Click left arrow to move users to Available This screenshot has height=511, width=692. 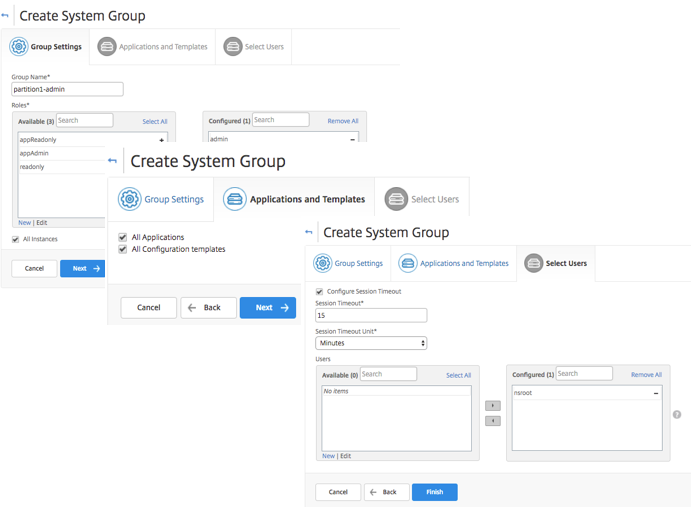pyautogui.click(x=493, y=421)
